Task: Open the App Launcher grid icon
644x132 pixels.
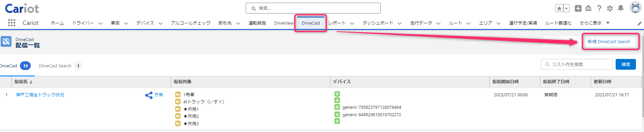Action: [x=11, y=23]
